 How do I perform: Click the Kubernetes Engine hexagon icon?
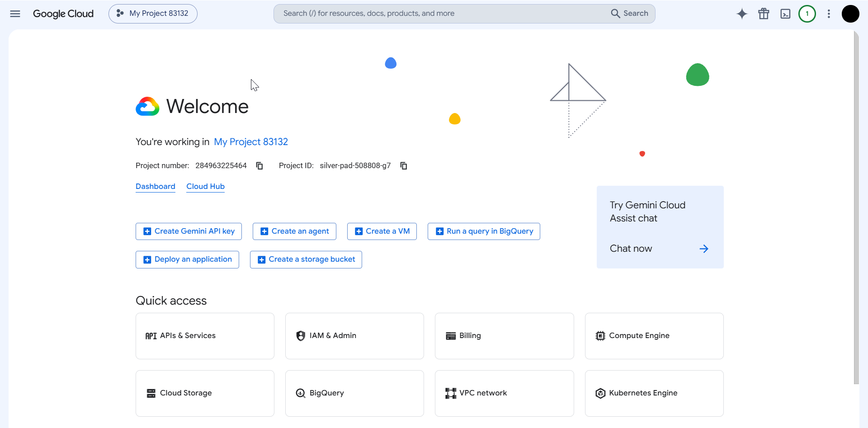click(600, 393)
